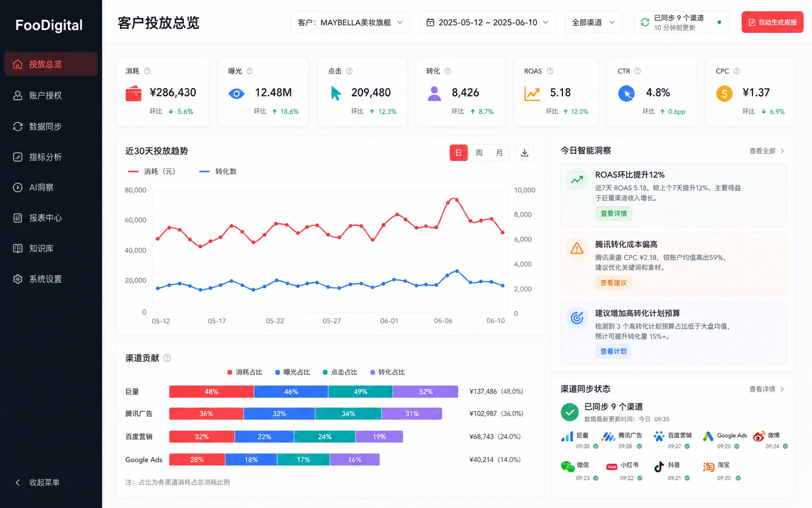The width and height of the screenshot is (812, 508).
Task: Click the 巨量 channel sync icon
Action: [x=567, y=436]
